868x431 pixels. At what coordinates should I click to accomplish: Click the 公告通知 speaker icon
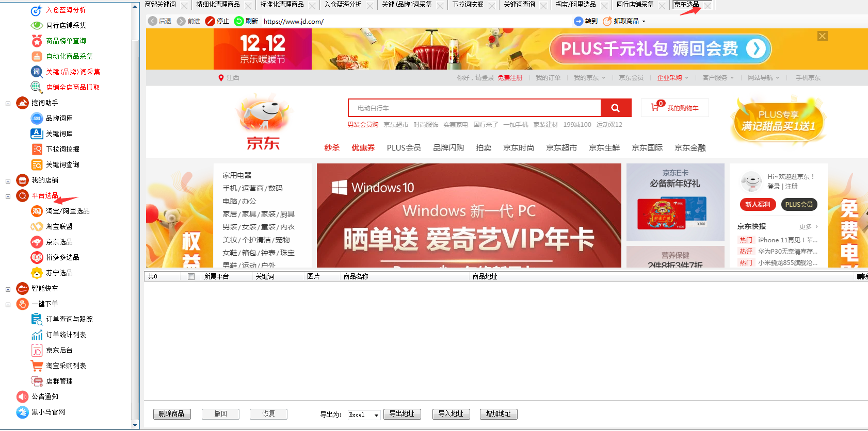[x=22, y=396]
